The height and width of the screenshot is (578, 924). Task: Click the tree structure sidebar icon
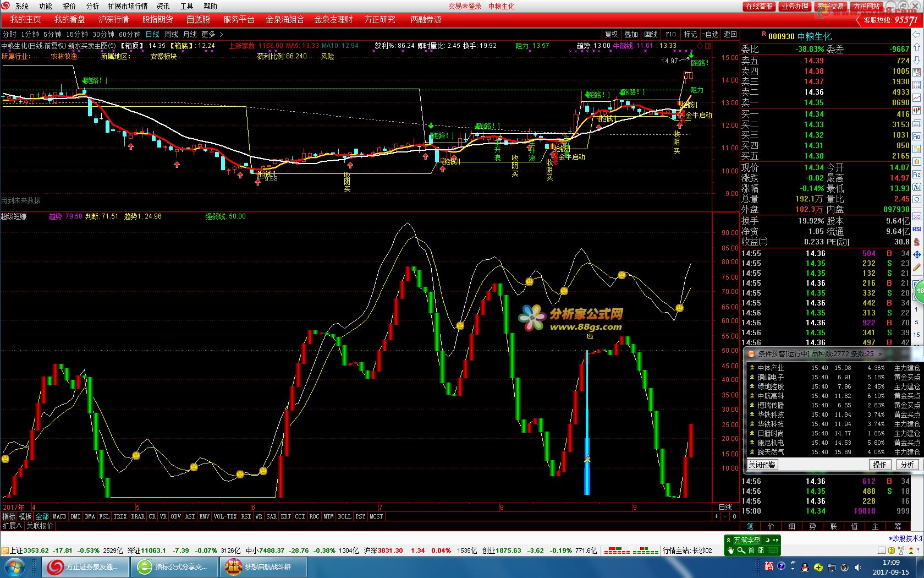coord(917,149)
